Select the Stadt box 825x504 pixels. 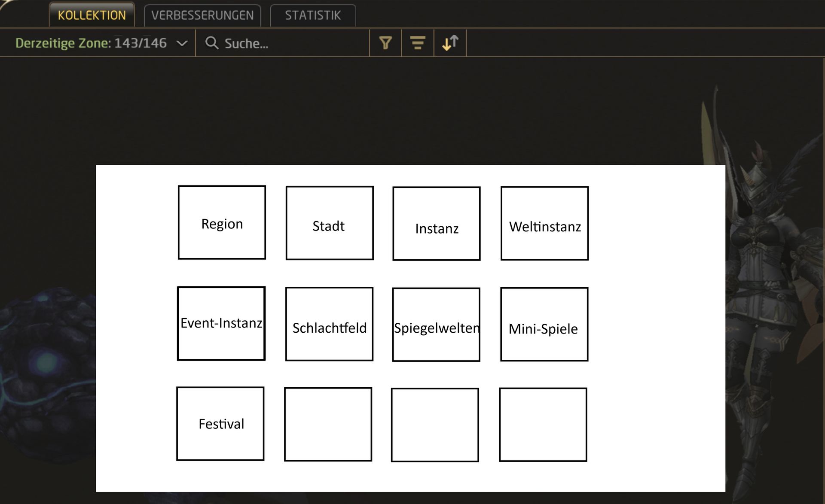click(x=330, y=223)
